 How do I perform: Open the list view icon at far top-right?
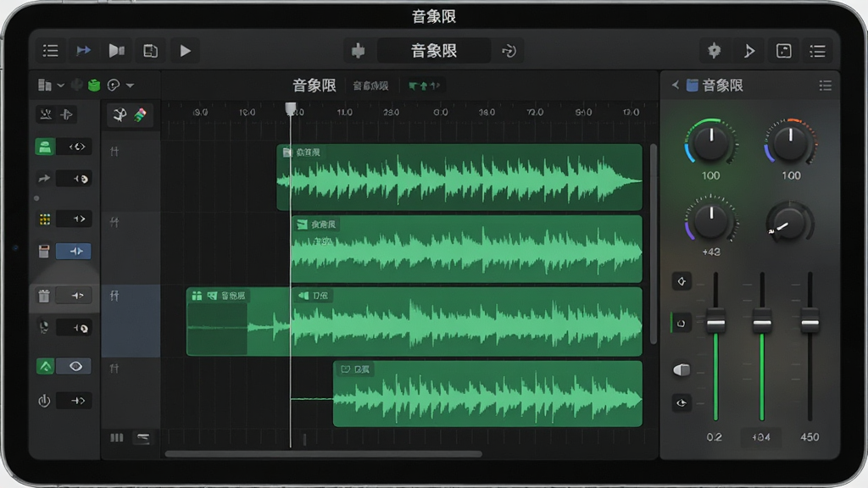(818, 51)
